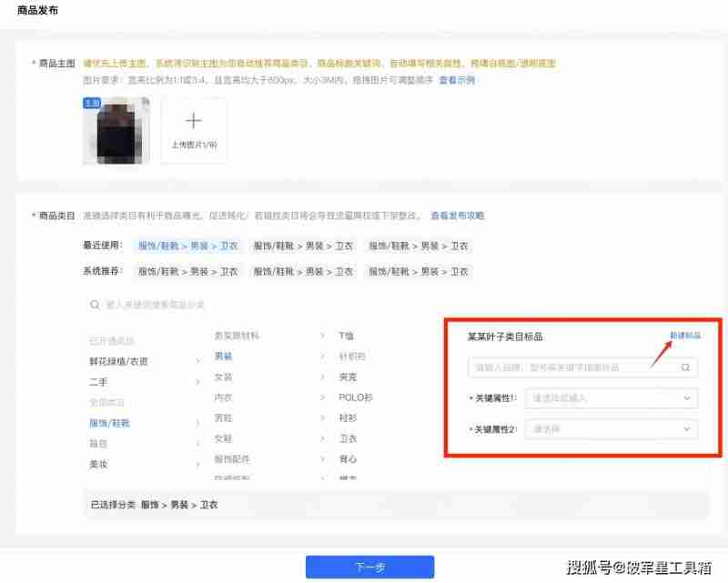Click the plus icon to upload a new image
Viewport: 728px width, 583px height.
point(194,121)
